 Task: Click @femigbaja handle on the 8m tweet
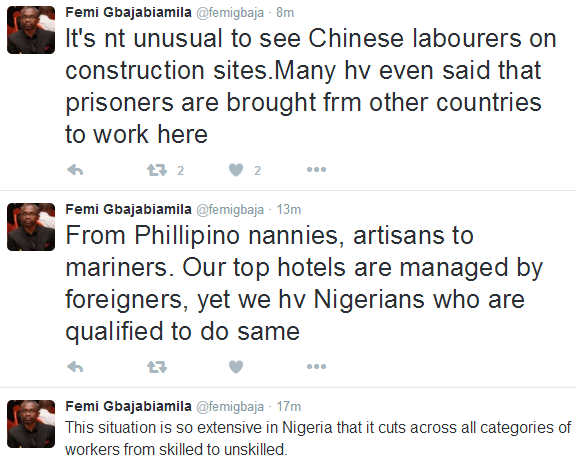230,13
